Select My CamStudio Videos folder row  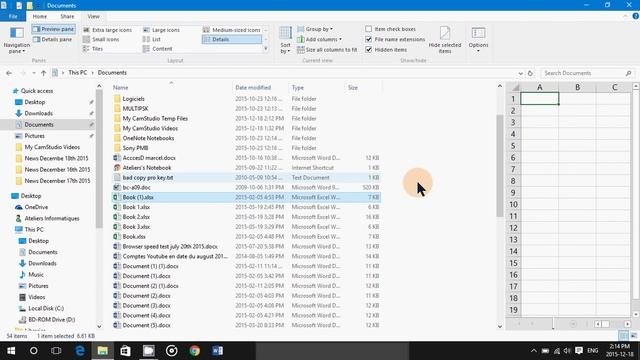(246, 128)
